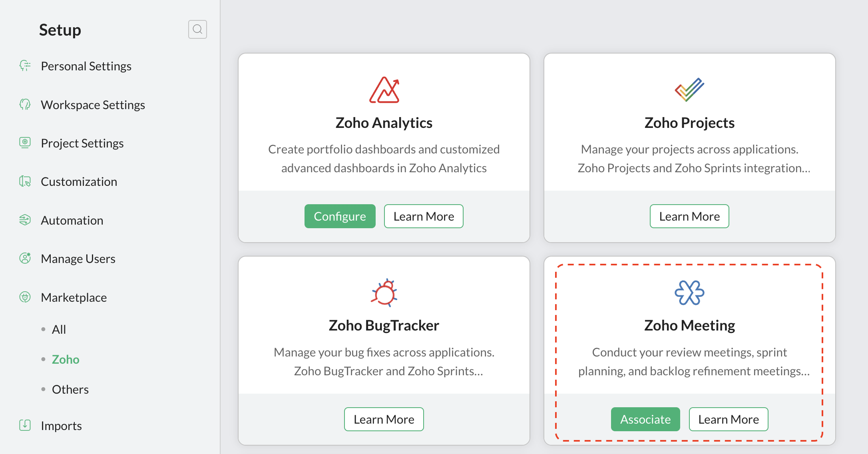The height and width of the screenshot is (454, 868).
Task: Click the Imports sidebar icon
Action: pyautogui.click(x=25, y=425)
